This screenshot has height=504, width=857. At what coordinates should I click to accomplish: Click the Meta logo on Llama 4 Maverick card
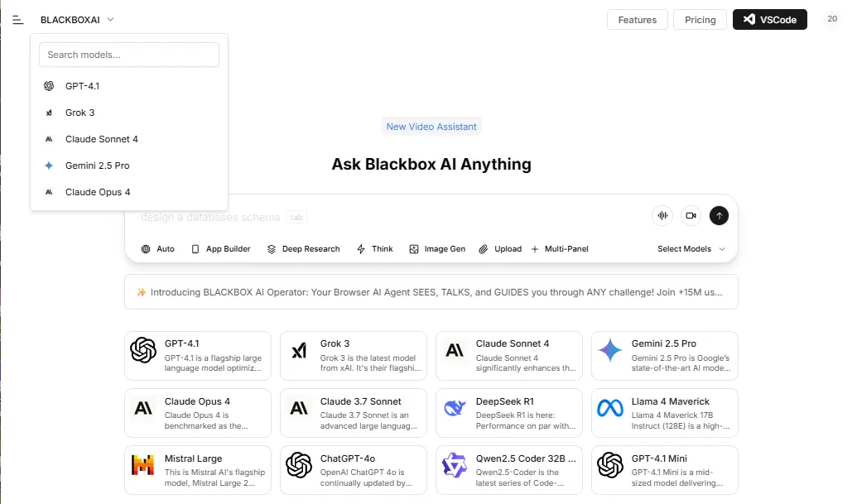pos(610,408)
